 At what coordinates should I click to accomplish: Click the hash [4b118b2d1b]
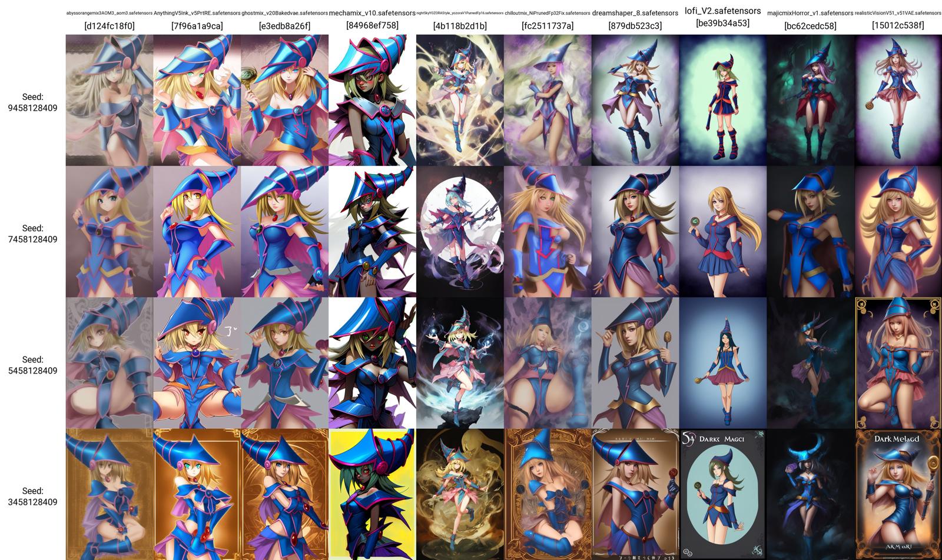pos(460,26)
